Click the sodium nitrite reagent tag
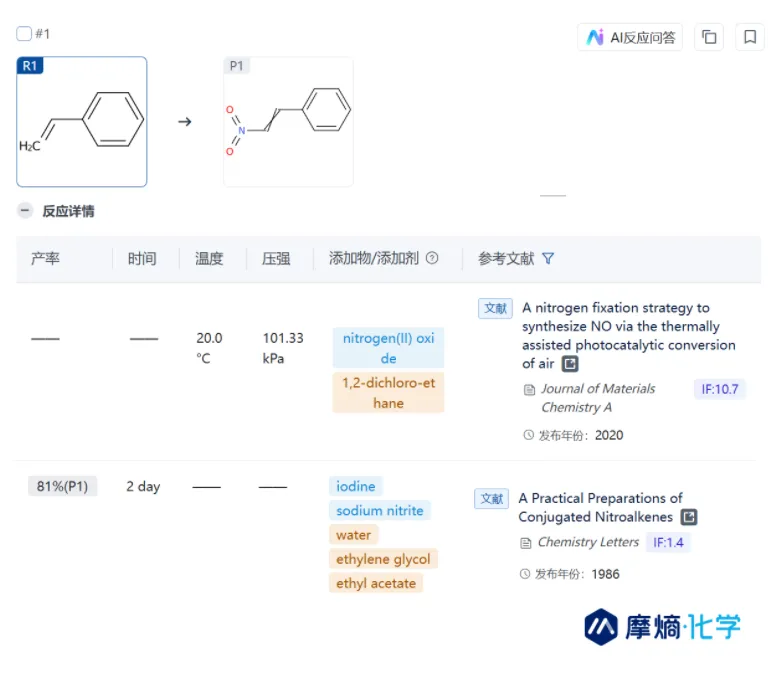Screen dimensions: 782x677 (380, 510)
